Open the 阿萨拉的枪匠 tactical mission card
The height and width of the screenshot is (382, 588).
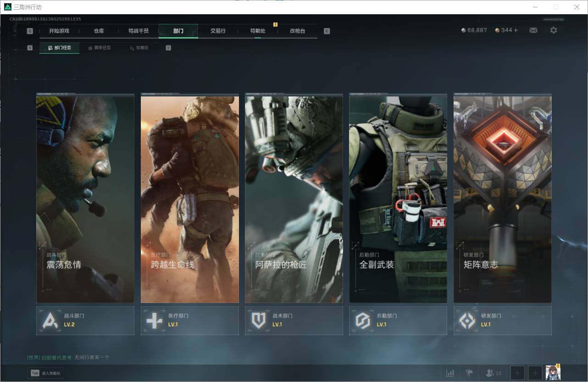click(x=294, y=198)
